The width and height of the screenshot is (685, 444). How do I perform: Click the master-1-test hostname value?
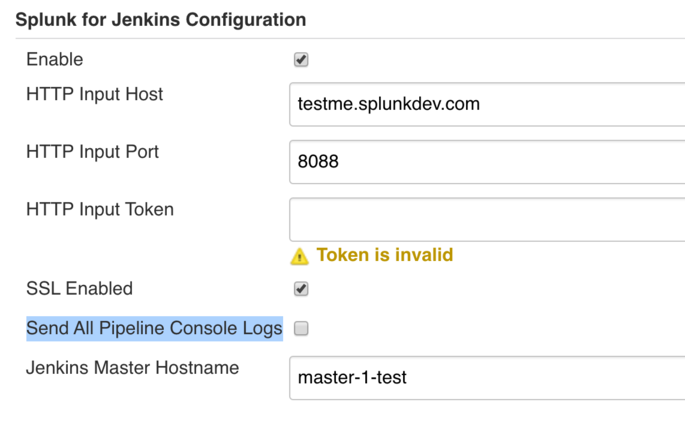point(352,378)
